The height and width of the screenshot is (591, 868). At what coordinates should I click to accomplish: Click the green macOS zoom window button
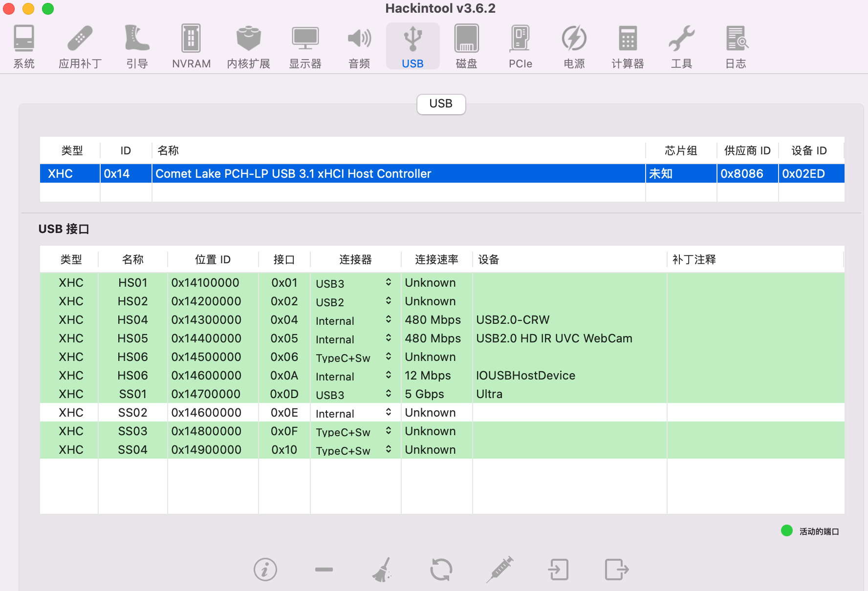48,9
